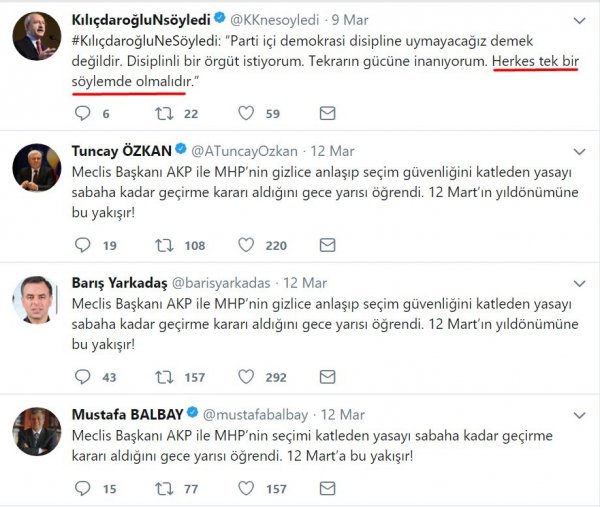Expand the chevron menu on Mustafa BALBAY's tweet
The width and height of the screenshot is (600, 507).
580,415
